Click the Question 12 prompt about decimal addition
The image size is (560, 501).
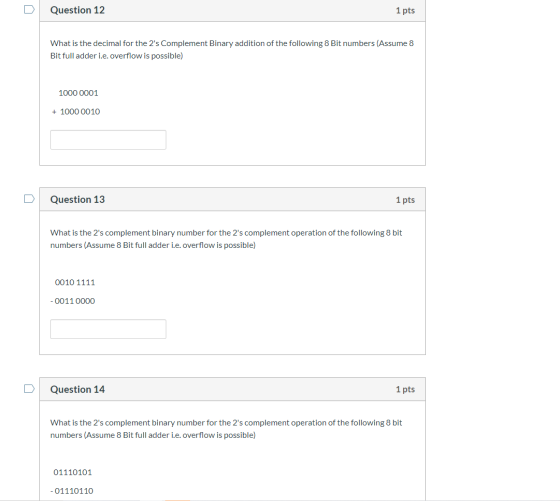pyautogui.click(x=232, y=50)
